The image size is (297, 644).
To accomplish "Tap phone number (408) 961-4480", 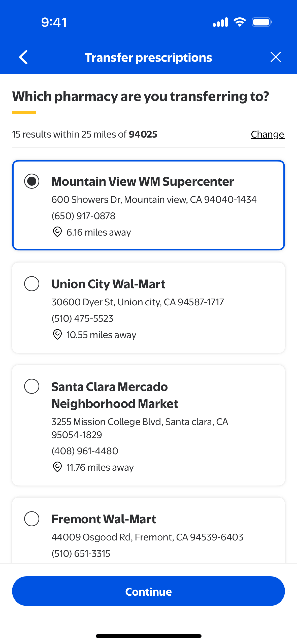I will click(x=85, y=451).
